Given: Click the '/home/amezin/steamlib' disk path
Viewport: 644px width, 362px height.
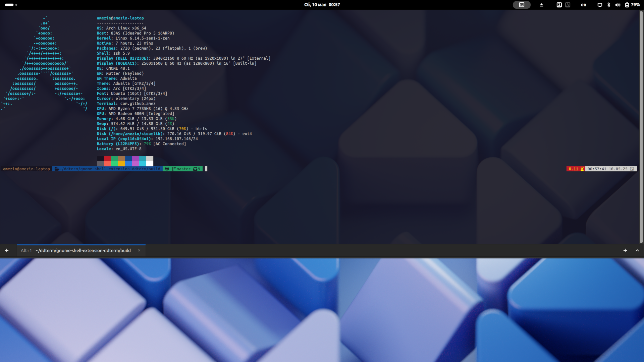Looking at the screenshot, I should (136, 134).
